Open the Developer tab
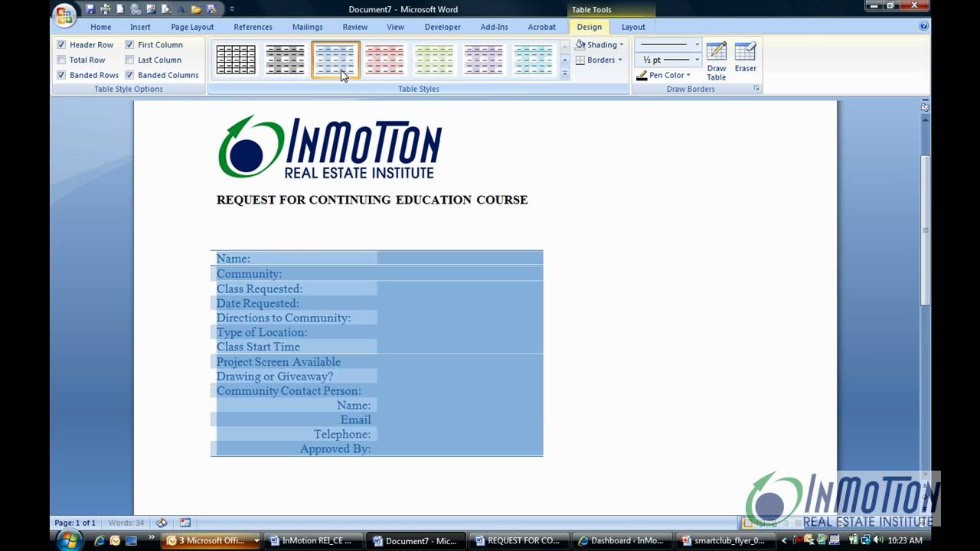This screenshot has width=980, height=551. tap(443, 27)
